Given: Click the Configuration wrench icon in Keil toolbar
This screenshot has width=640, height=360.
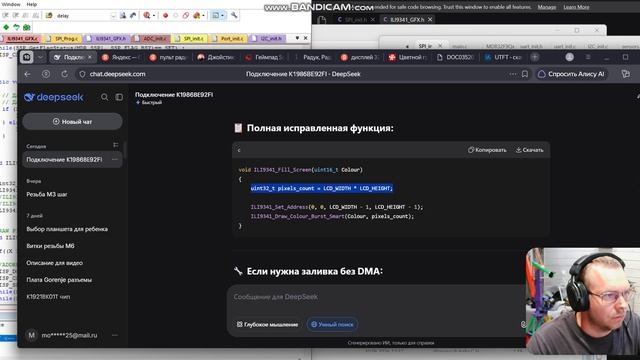Looking at the screenshot, I should (x=234, y=16).
